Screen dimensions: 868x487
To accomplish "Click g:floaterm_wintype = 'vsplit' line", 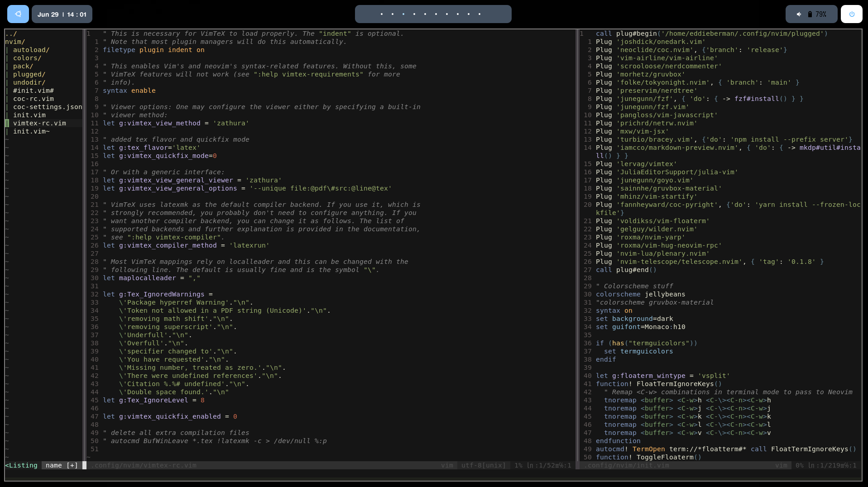I will (x=663, y=376).
